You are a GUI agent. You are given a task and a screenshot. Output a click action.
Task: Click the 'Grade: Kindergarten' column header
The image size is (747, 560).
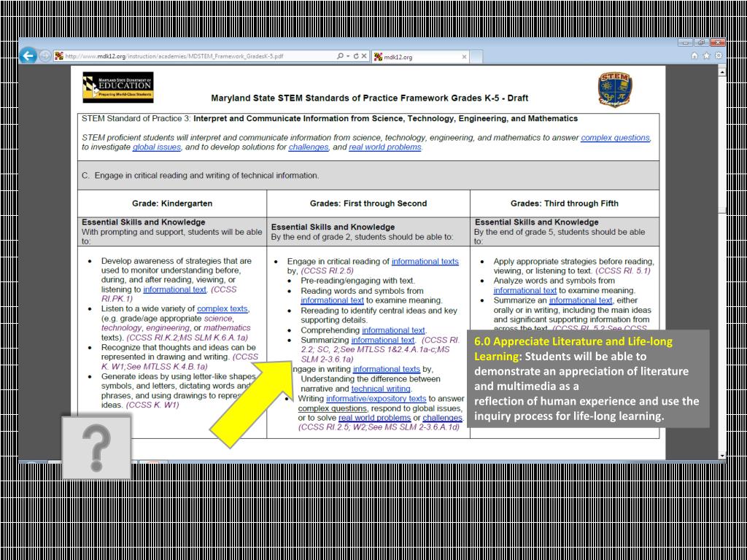[172, 203]
